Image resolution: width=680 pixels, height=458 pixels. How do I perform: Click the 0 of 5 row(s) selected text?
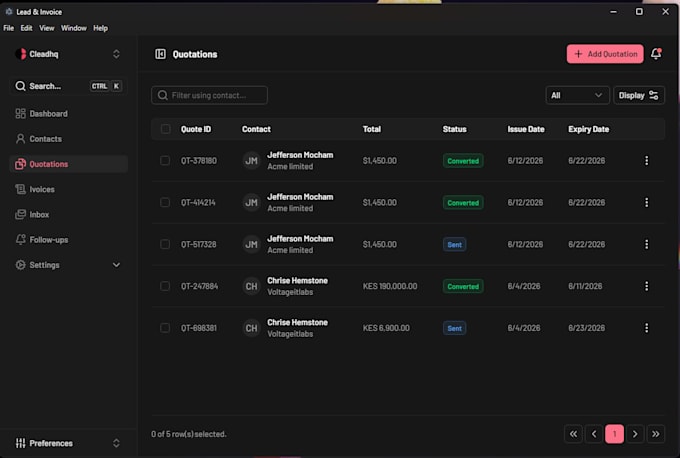click(189, 434)
